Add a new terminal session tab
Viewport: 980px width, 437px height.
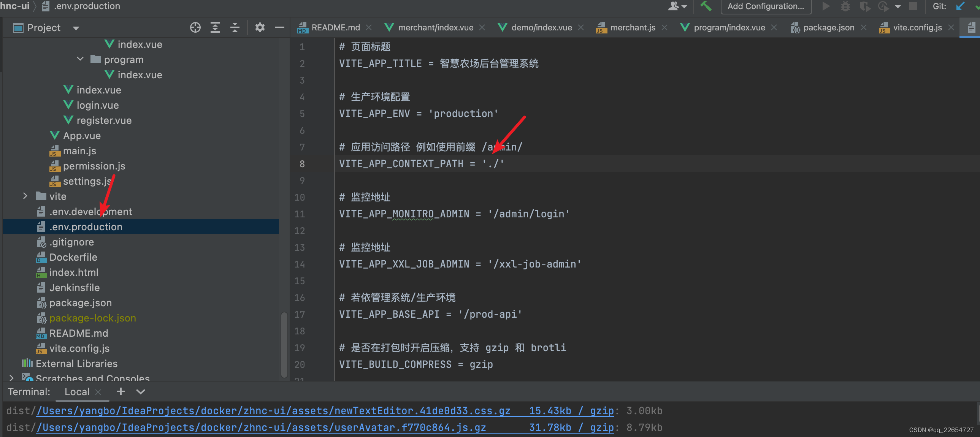(x=121, y=391)
